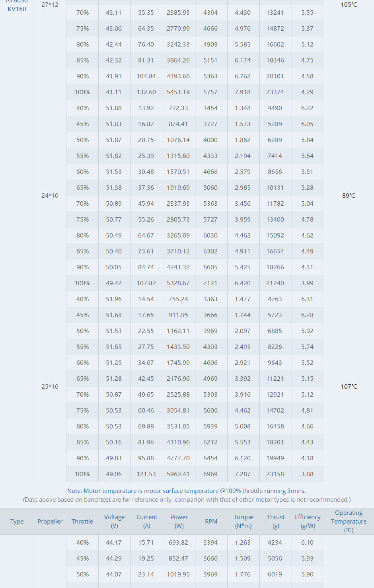Select the 5962.41 power value cell

178,474
